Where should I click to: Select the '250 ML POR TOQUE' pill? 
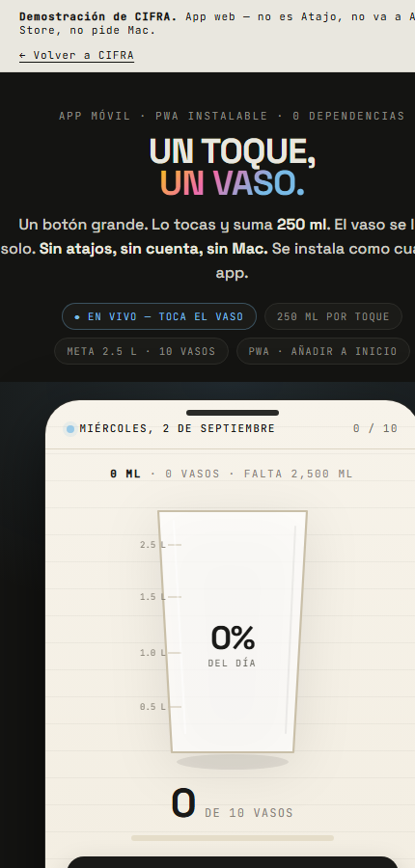pyautogui.click(x=333, y=316)
